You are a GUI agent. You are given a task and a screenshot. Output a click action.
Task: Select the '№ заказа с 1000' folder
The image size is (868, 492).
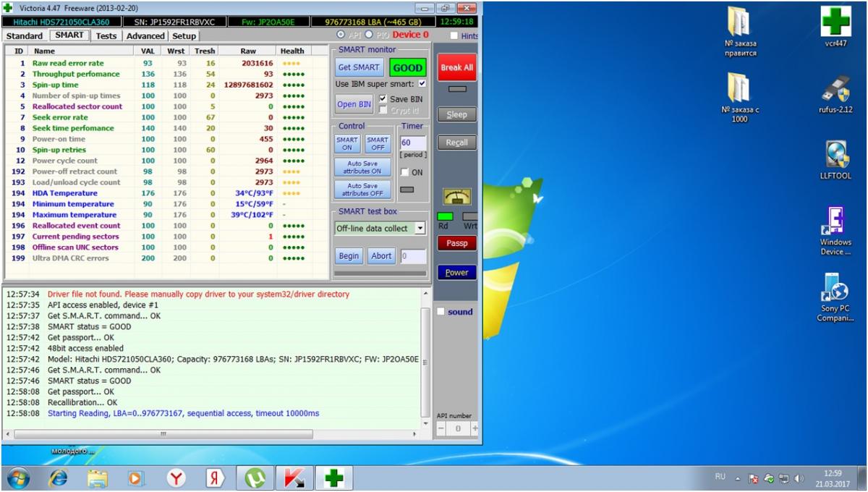740,98
